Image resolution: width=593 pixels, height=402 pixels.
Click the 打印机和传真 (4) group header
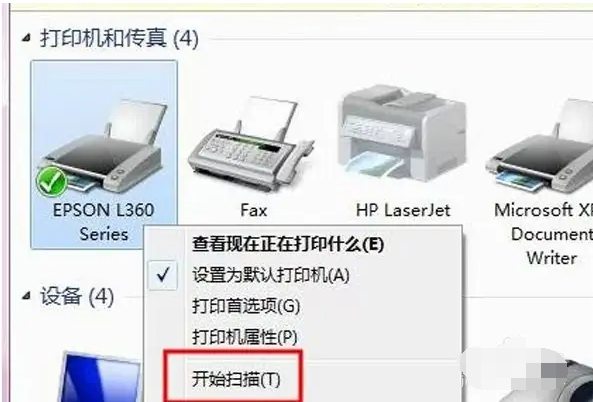pos(119,38)
